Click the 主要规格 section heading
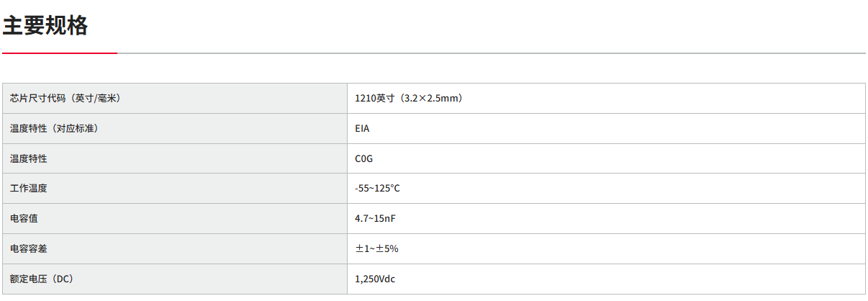868x301 pixels. (x=45, y=26)
